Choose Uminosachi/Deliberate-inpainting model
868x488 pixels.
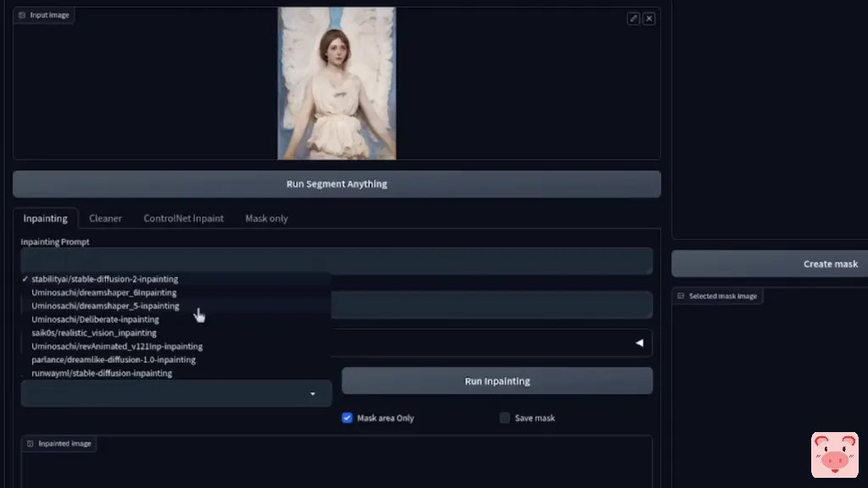[x=176, y=319]
